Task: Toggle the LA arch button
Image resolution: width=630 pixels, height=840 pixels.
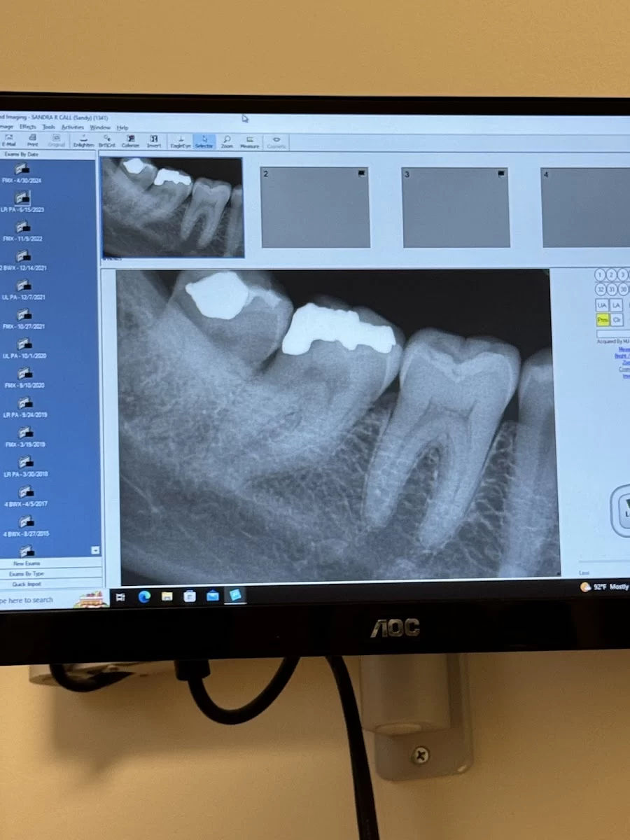Action: tap(617, 305)
